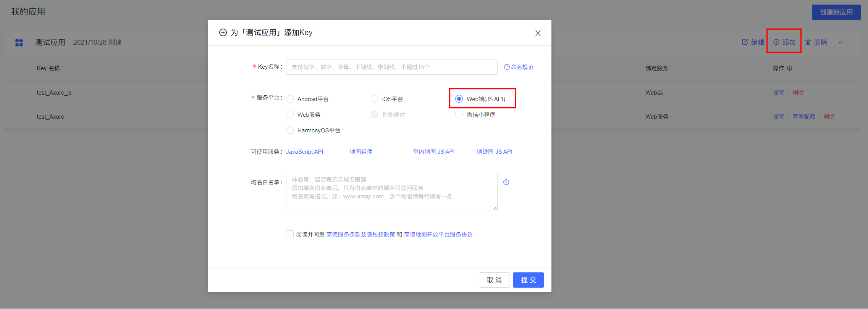Select the 智能硬件 radio button
This screenshot has width=868, height=309.
pyautogui.click(x=375, y=115)
